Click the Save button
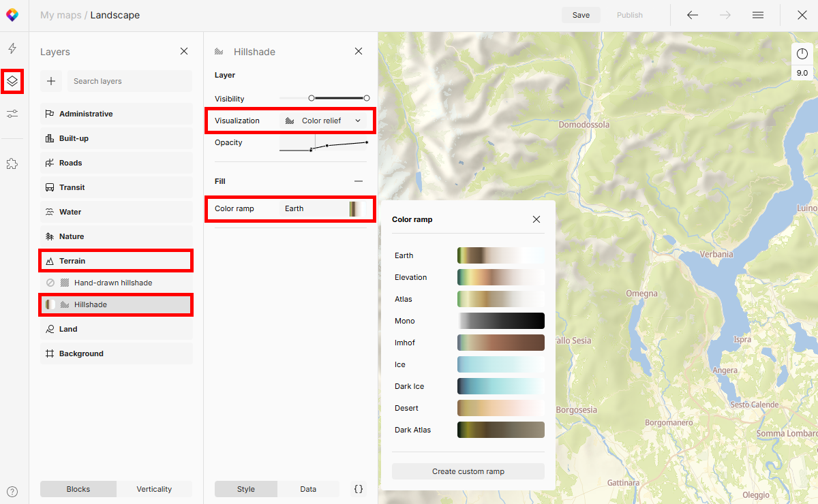 [581, 14]
